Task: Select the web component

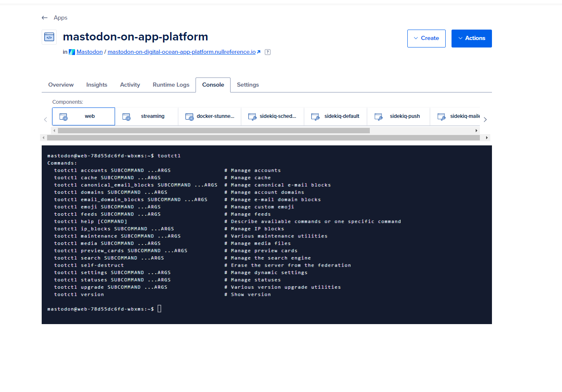Action: coord(83,116)
